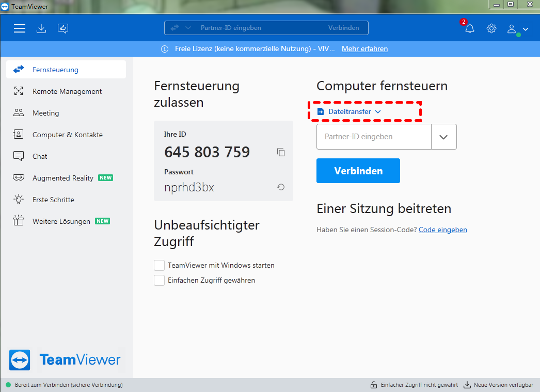Click the Augmented Reality headset icon
The height and width of the screenshot is (392, 540).
point(19,177)
